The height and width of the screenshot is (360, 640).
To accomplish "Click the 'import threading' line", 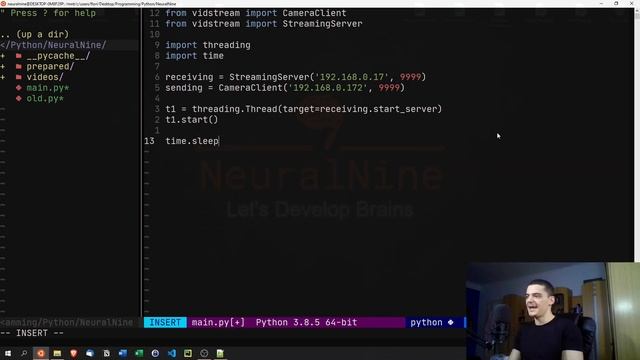I will 208,45.
